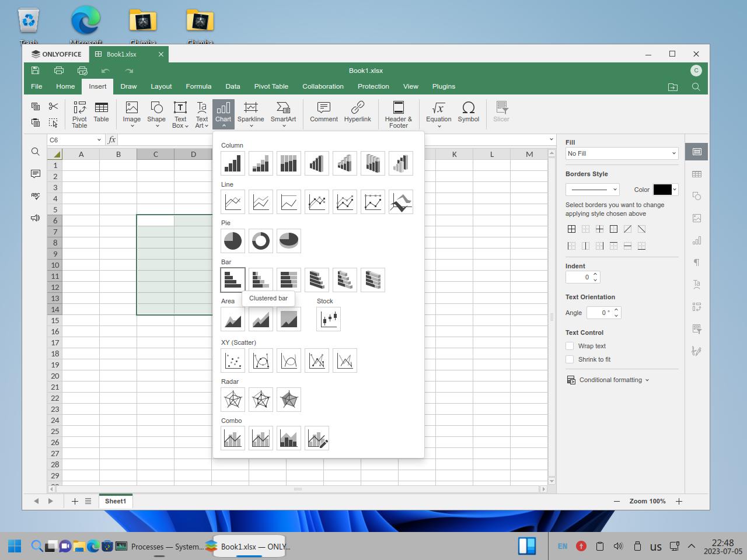This screenshot has width=747, height=560.
Task: Open the Pivot Table ribbon tab
Action: (271, 86)
